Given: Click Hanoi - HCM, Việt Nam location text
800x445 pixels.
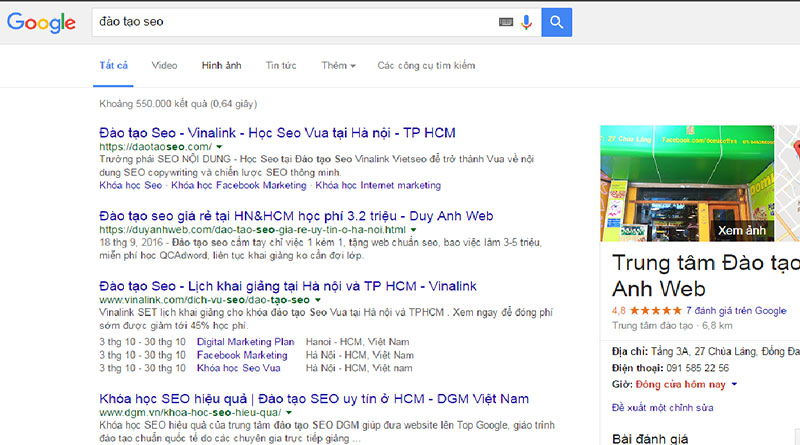Looking at the screenshot, I should click(x=357, y=341).
